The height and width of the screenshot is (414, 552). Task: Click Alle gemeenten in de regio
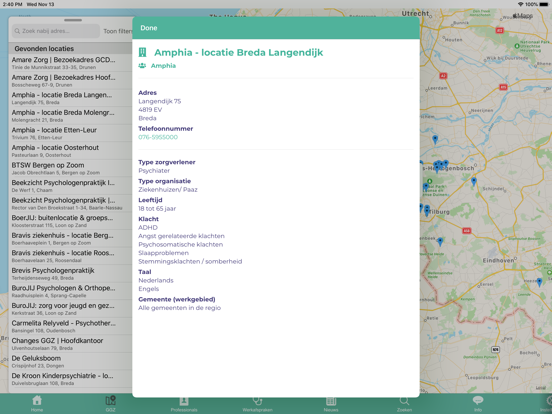tap(180, 308)
